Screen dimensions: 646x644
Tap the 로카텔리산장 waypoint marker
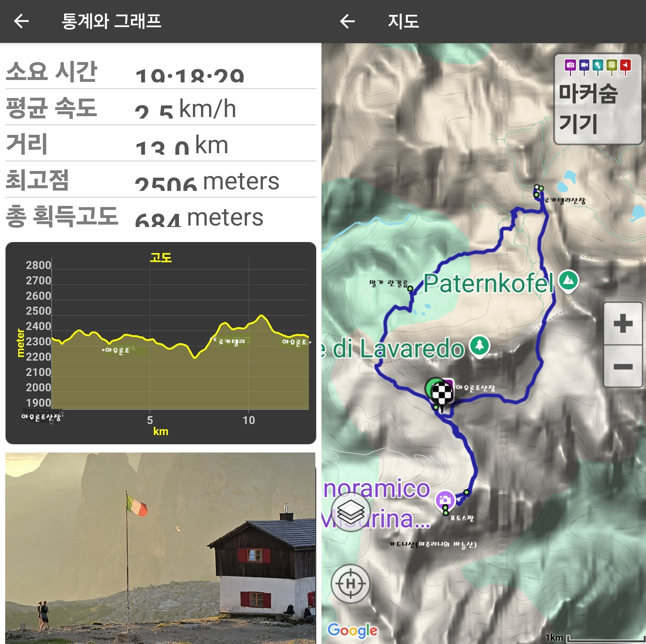click(x=537, y=194)
